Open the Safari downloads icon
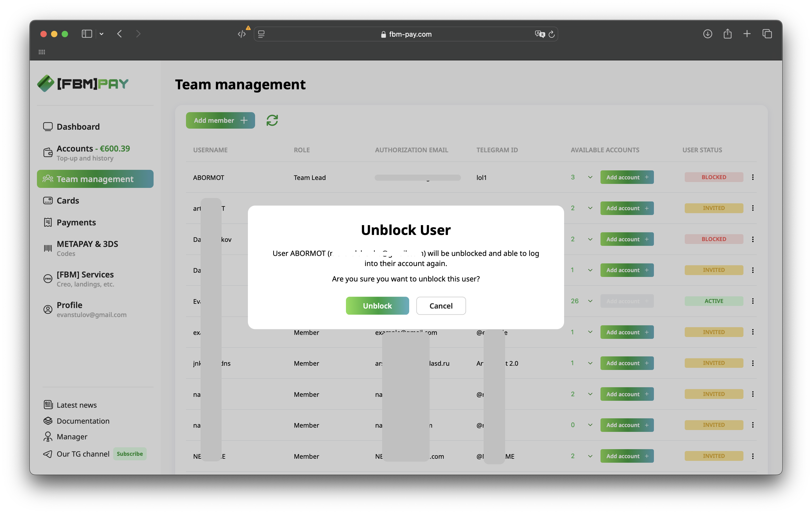Screen dimensions: 812x514 (708, 34)
